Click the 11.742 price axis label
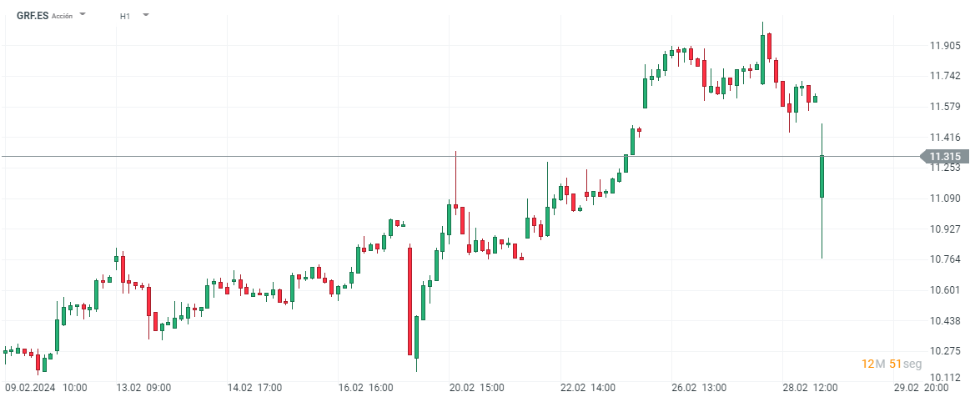The width and height of the screenshot is (980, 402). 944,76
